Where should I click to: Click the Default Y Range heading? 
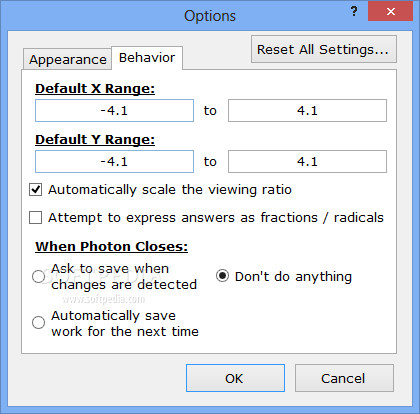(x=95, y=140)
